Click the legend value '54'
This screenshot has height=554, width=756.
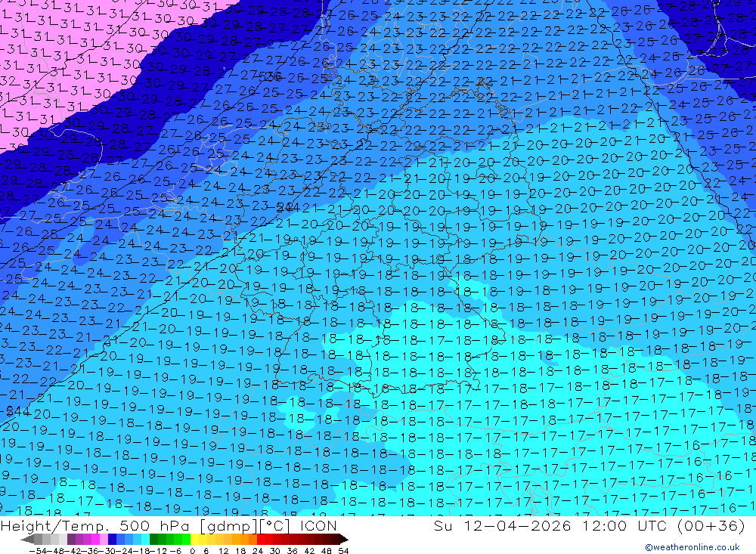pos(342,551)
